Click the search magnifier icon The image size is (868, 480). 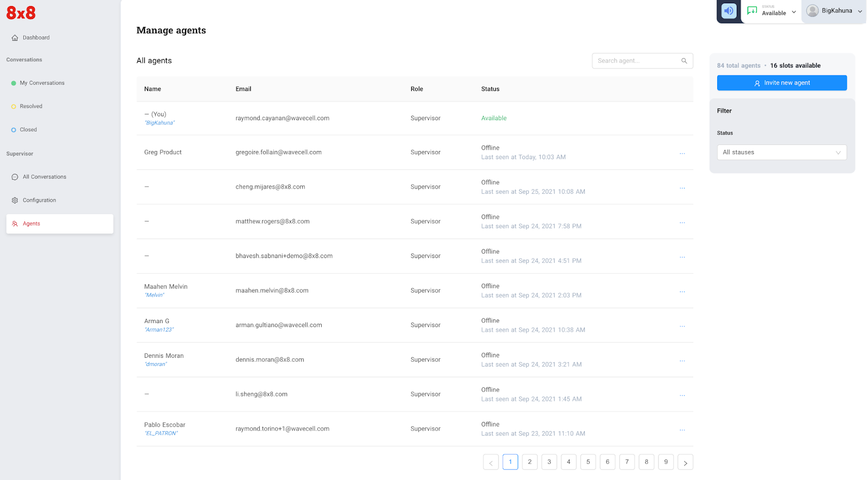684,61
